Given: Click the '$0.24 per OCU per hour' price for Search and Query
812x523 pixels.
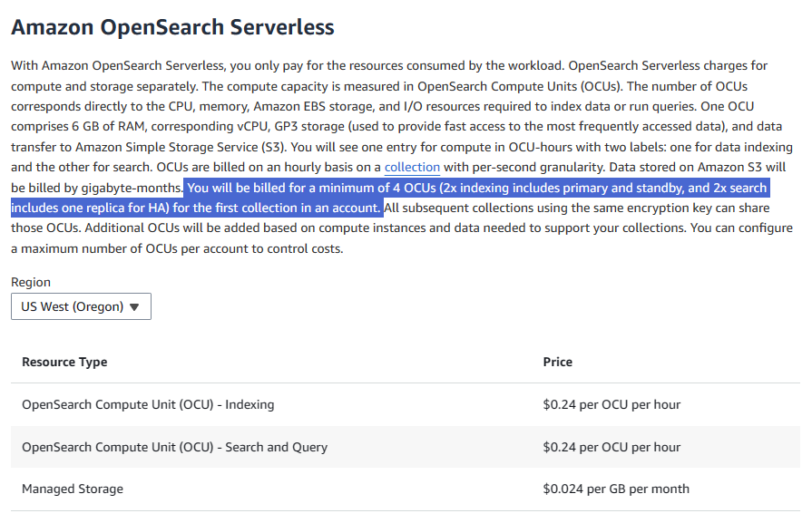Looking at the screenshot, I should click(x=611, y=447).
